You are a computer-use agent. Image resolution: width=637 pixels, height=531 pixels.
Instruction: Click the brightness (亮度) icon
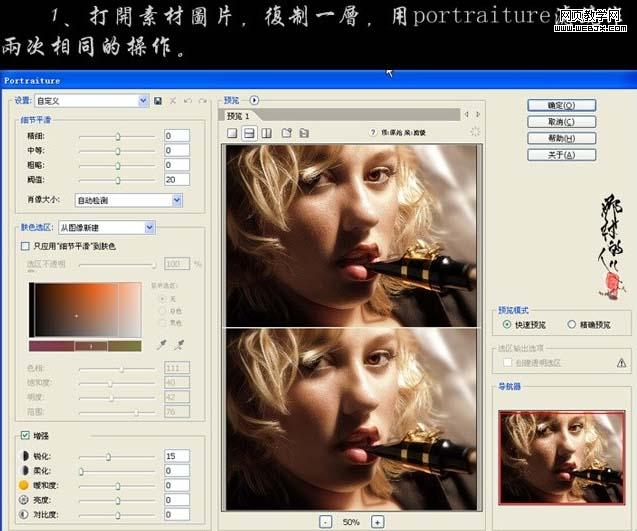point(24,500)
